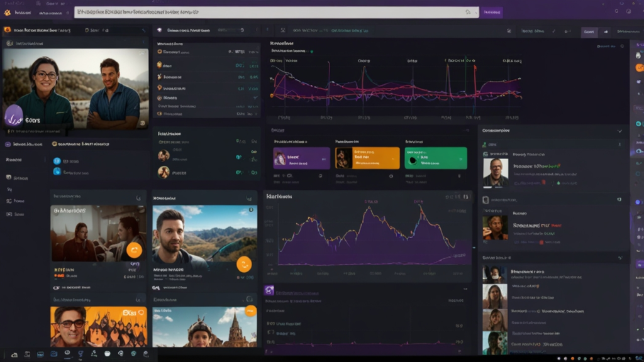Click the orange circle icon on left panel header

click(8, 30)
